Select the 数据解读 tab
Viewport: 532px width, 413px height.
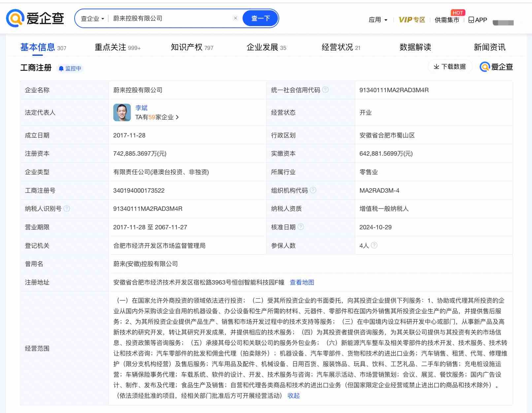click(x=415, y=47)
